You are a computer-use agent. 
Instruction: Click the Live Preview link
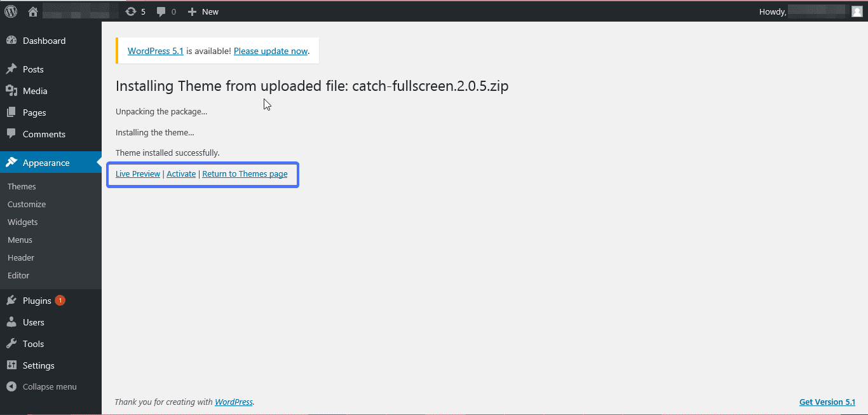pos(138,173)
